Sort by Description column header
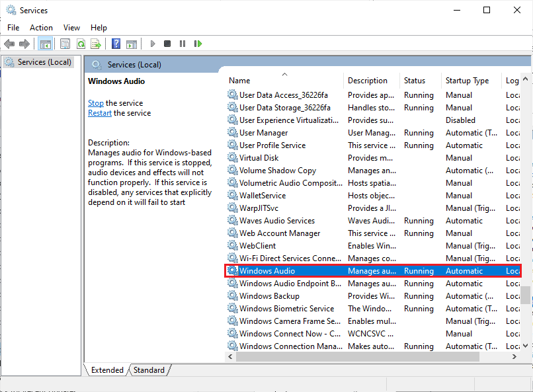 pyautogui.click(x=372, y=81)
